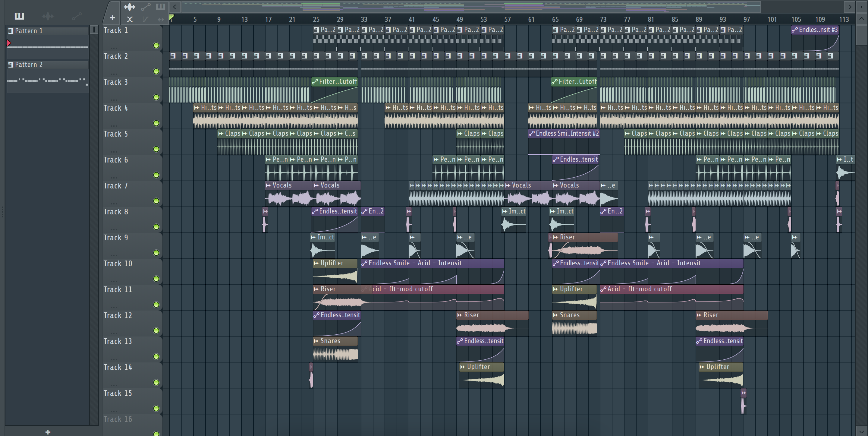Open menu icon of first Filter..Cutoff clip
The width and height of the screenshot is (868, 436).
[315, 82]
